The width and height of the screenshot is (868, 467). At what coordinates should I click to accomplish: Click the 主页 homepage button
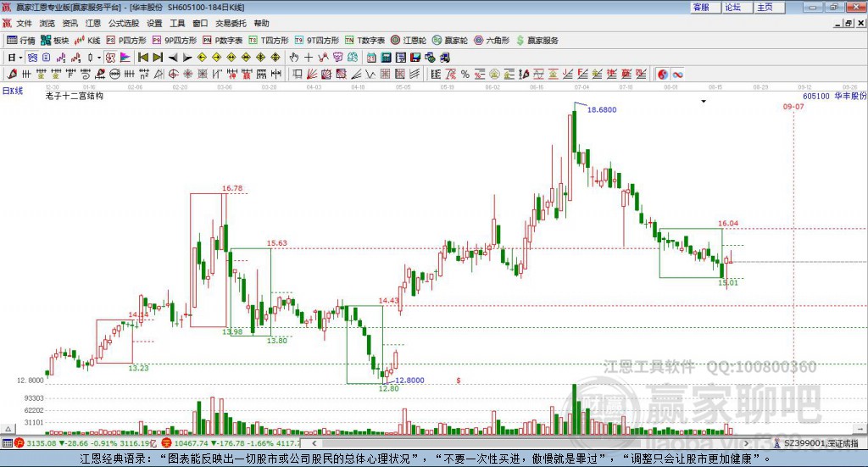click(770, 7)
